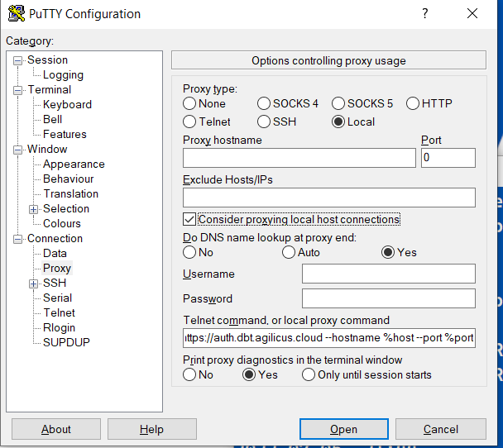Click Open to start the session

tap(344, 429)
